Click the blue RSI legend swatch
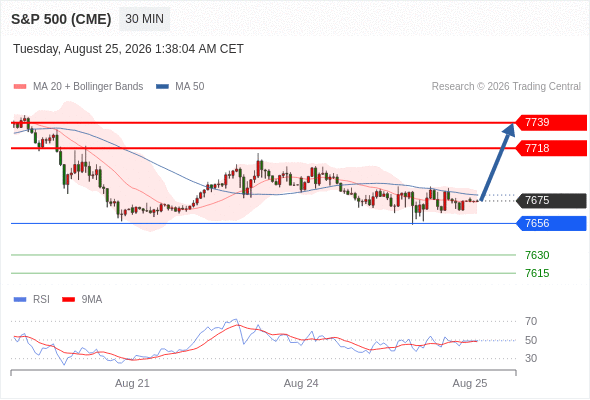 [x=20, y=300]
